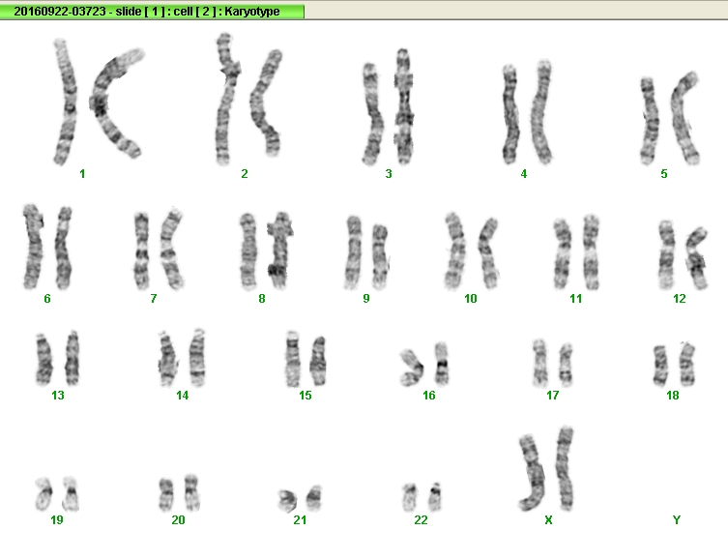Click the green label '14'
The height and width of the screenshot is (560, 728).
182,396
